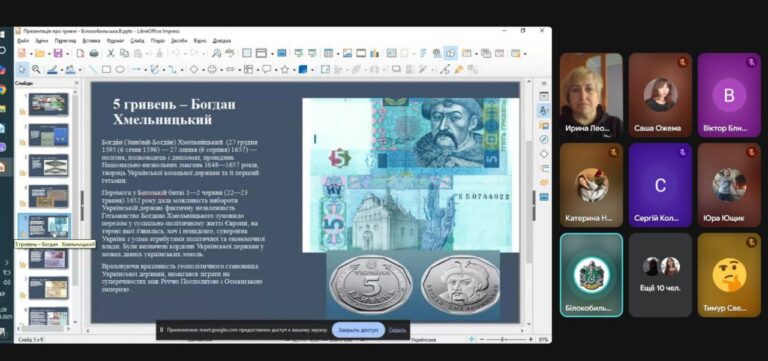Open sidebar Navigator compass icon

coord(544,140)
